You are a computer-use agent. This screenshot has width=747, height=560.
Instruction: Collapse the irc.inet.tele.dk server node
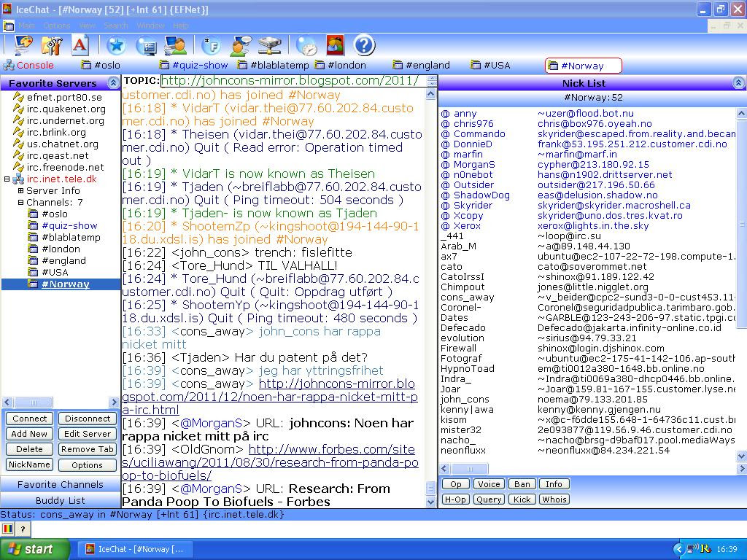(x=7, y=179)
